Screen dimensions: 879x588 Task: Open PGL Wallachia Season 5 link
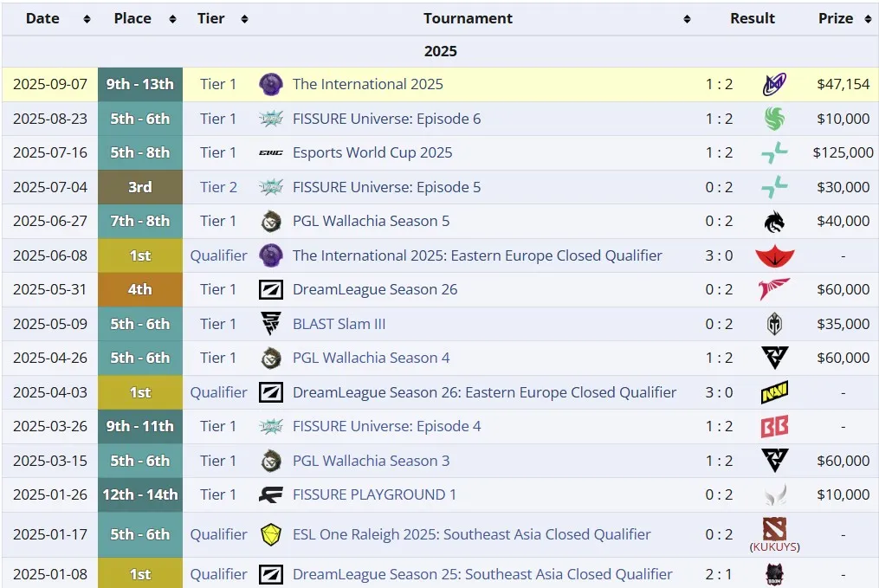click(372, 221)
